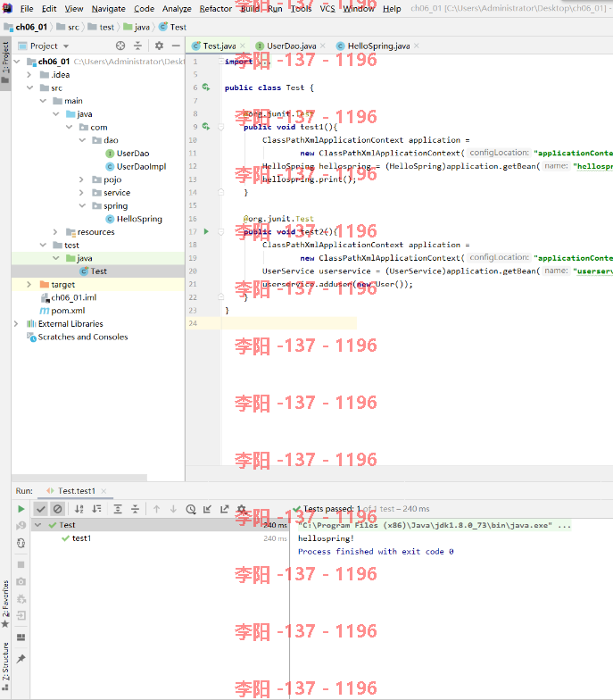Screen dimensions: 613x700
Task: Open test history clock icon
Action: coord(191,509)
